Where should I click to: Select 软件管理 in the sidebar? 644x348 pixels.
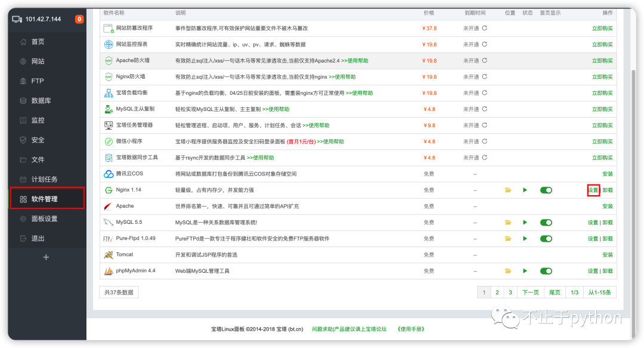pos(44,199)
